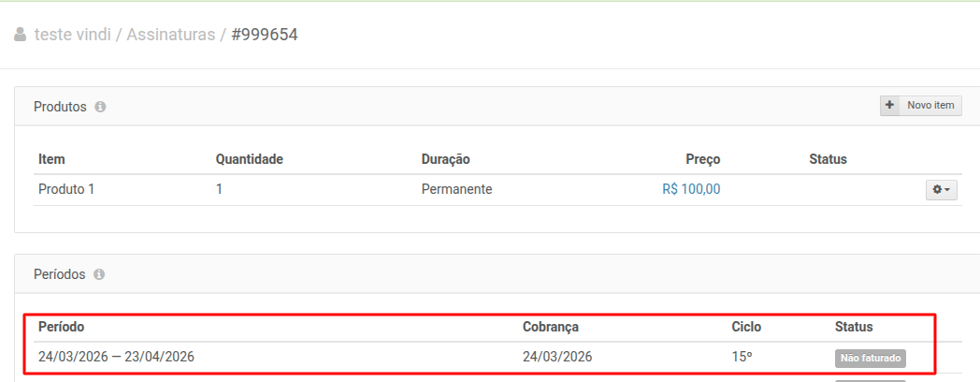The width and height of the screenshot is (980, 382).
Task: Click the Não faturado status badge
Action: point(871,358)
